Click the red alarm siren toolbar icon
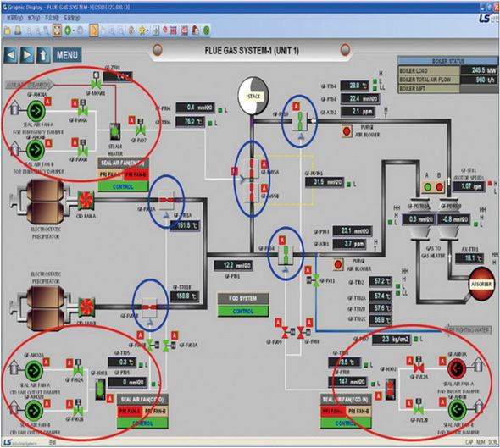The image size is (500, 448). pyautogui.click(x=196, y=30)
